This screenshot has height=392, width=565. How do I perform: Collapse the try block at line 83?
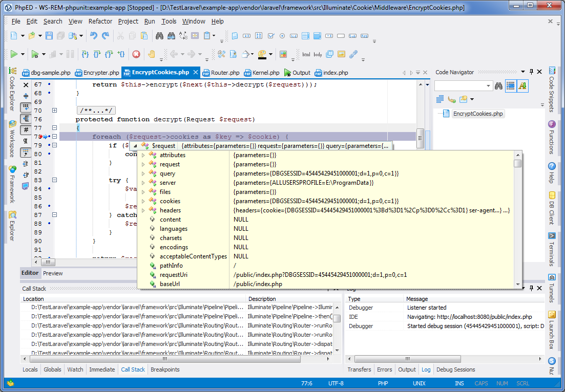coord(54,180)
